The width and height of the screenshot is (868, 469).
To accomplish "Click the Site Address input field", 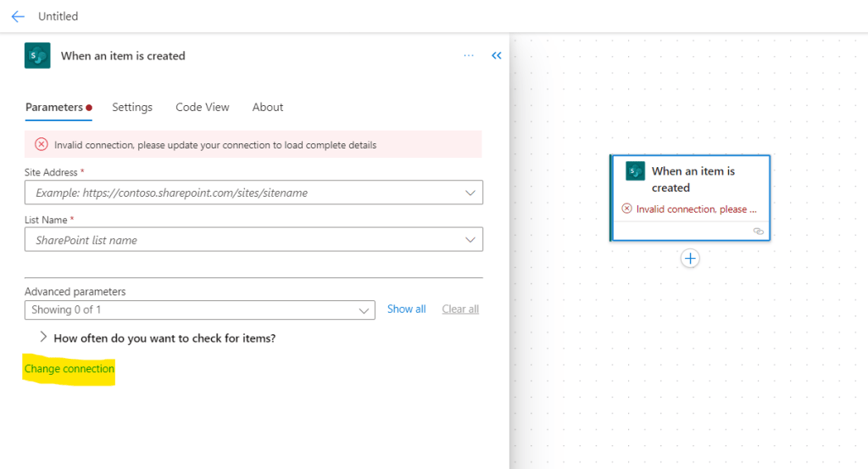I will pos(253,193).
